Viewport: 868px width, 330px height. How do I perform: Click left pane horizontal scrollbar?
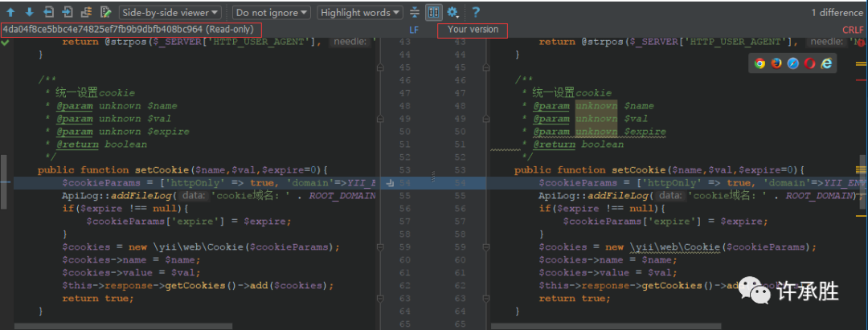123,326
